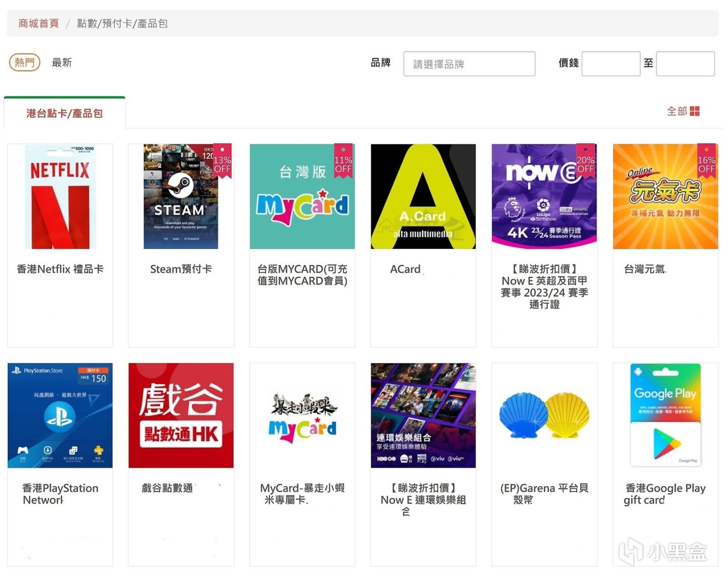Image resolution: width=728 pixels, height=580 pixels.
Task: Click the 20% OFF badge on Now E pass
Action: [x=585, y=162]
